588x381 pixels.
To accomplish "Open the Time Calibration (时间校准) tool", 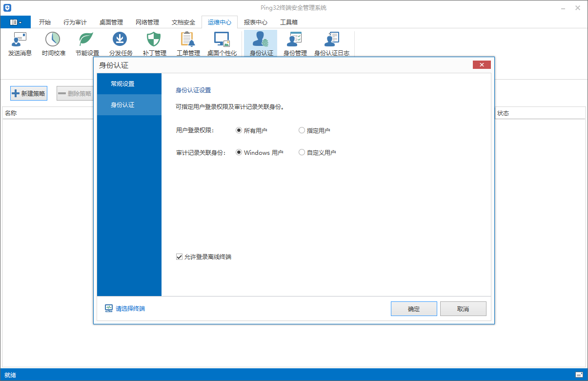I will click(53, 44).
